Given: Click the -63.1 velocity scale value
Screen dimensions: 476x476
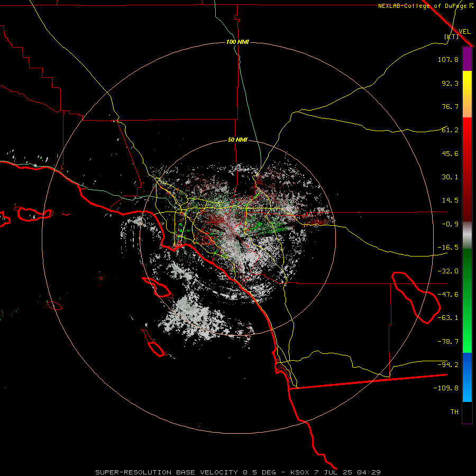Looking at the screenshot, I should tap(448, 318).
